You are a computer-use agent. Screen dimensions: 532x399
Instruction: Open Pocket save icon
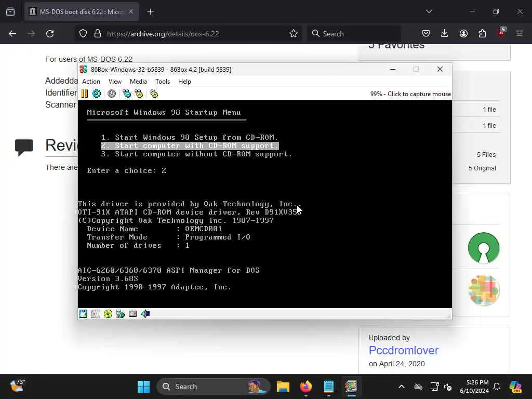click(x=426, y=34)
